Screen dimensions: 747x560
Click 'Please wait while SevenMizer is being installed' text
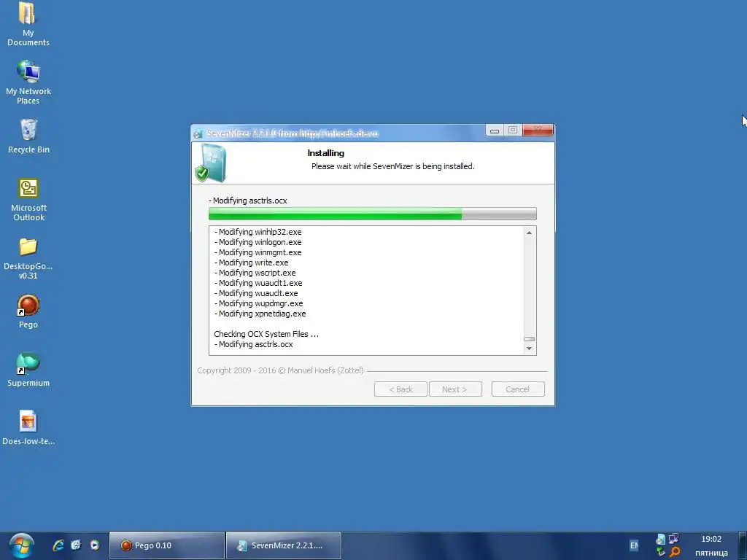click(x=393, y=166)
